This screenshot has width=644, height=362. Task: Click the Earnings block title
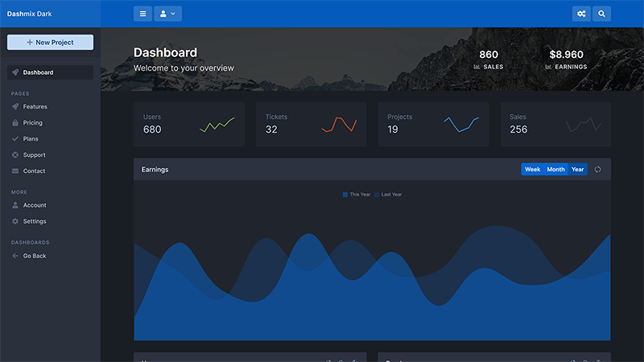(155, 170)
